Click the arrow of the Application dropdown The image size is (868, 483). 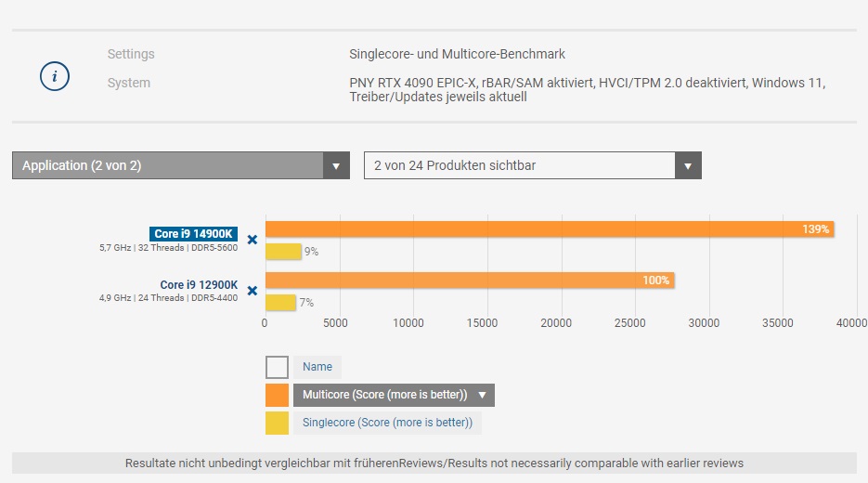(x=336, y=165)
